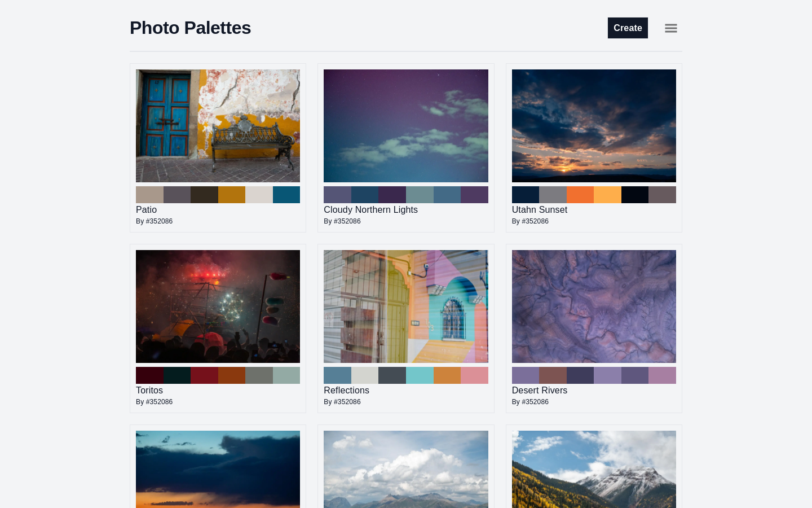This screenshot has height=508, width=812.
Task: Select the light grey swatch in Patio
Action: tap(259, 195)
